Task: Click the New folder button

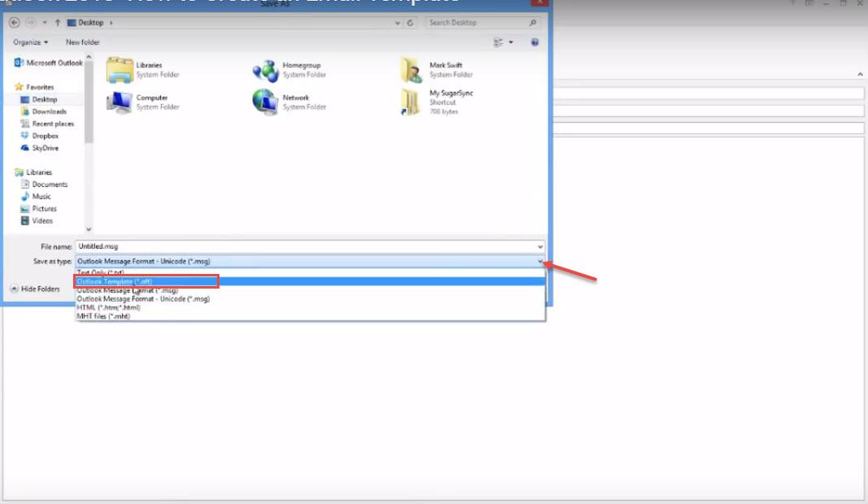Action: [83, 42]
